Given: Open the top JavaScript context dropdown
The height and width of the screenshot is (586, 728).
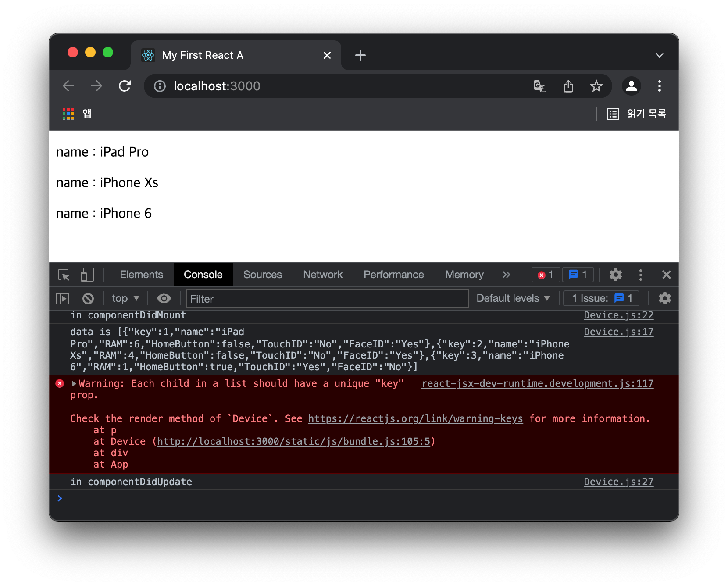Looking at the screenshot, I should coord(125,298).
